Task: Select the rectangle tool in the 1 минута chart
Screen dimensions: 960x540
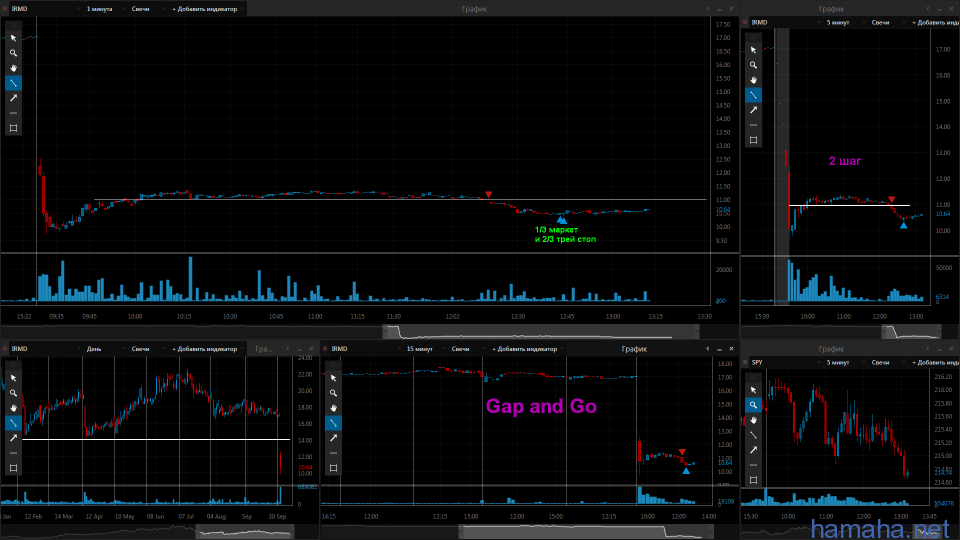Action: pyautogui.click(x=13, y=128)
